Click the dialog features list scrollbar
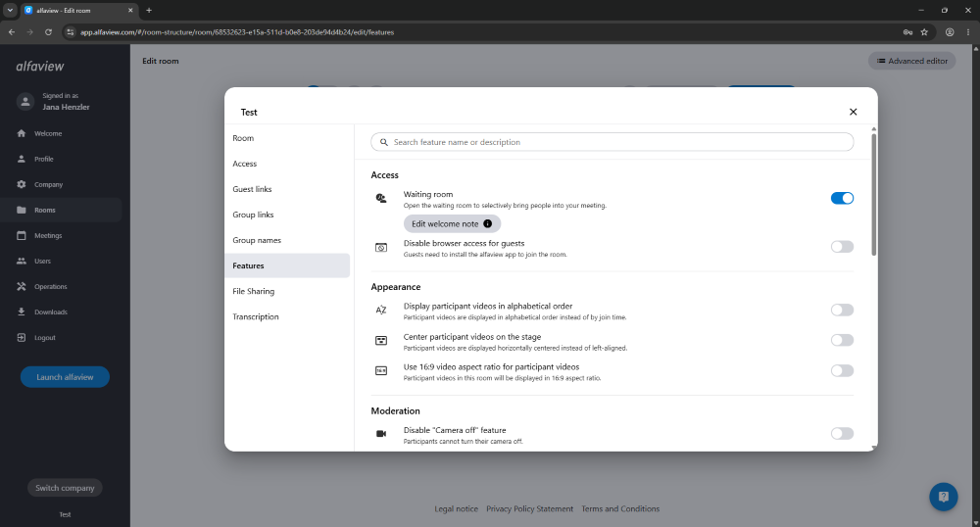The width and height of the screenshot is (980, 527). 874,194
